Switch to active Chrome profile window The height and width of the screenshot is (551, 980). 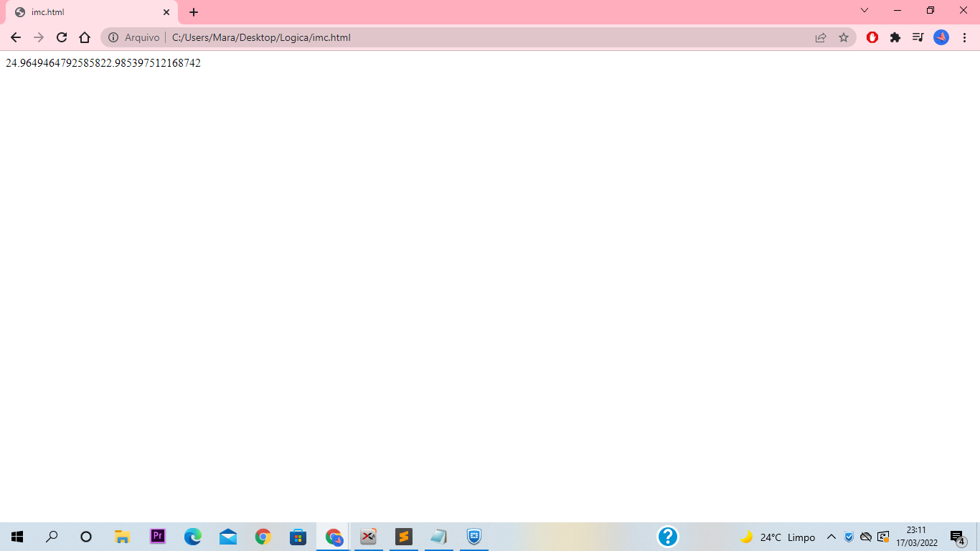334,537
